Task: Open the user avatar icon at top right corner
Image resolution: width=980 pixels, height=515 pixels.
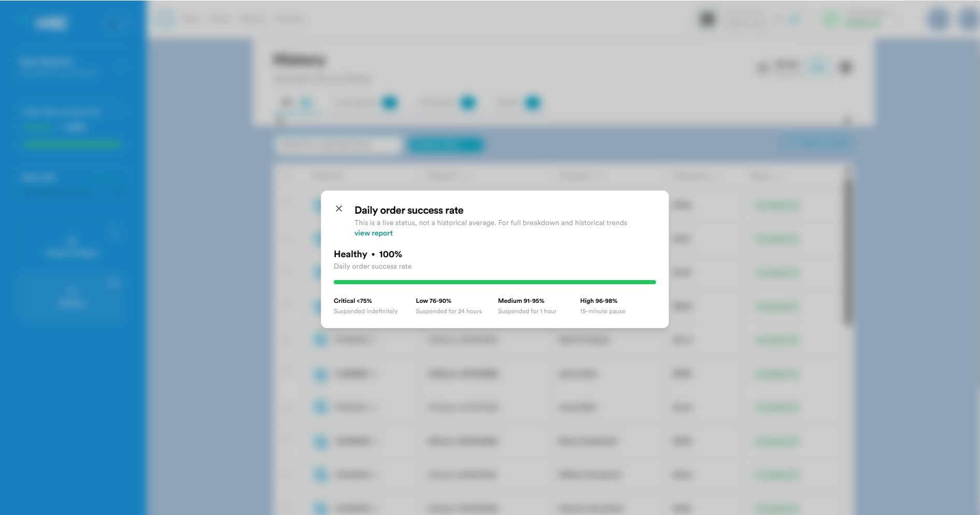Action: point(967,20)
